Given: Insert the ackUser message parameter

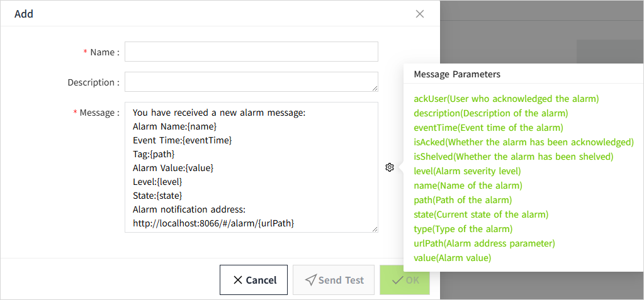Looking at the screenshot, I should 506,99.
